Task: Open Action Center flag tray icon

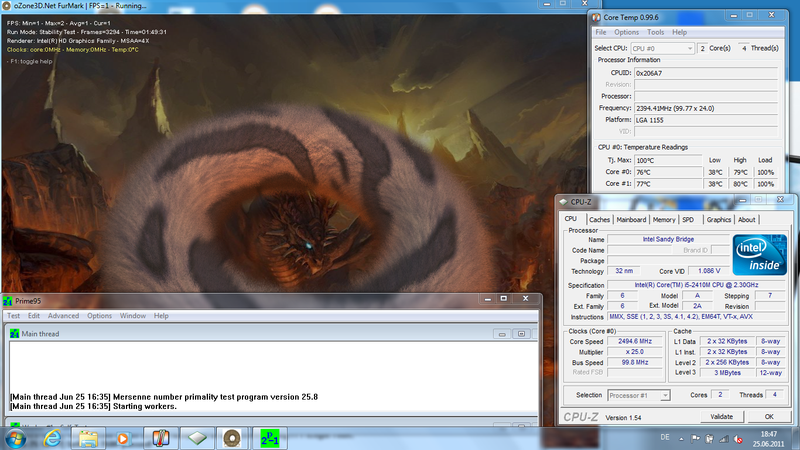Action: pyautogui.click(x=695, y=438)
